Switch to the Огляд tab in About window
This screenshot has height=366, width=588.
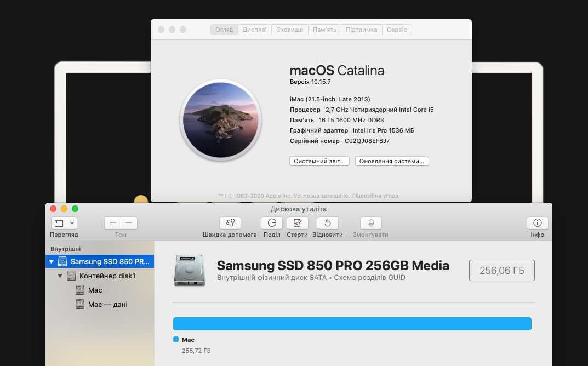pos(224,30)
